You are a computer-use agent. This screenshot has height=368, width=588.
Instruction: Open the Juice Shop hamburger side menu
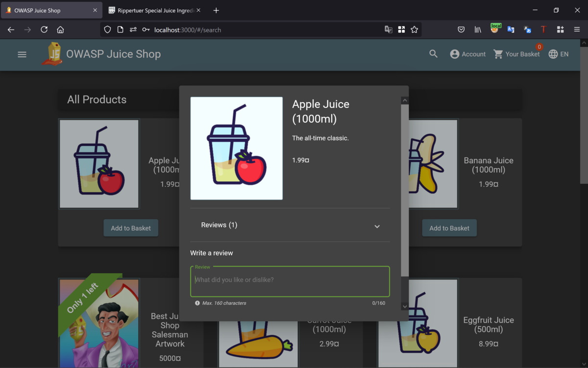tap(22, 54)
